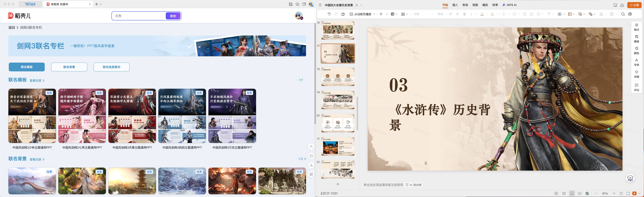Click the undo arrow icon
This screenshot has width=644, height=197.
tap(329, 14)
